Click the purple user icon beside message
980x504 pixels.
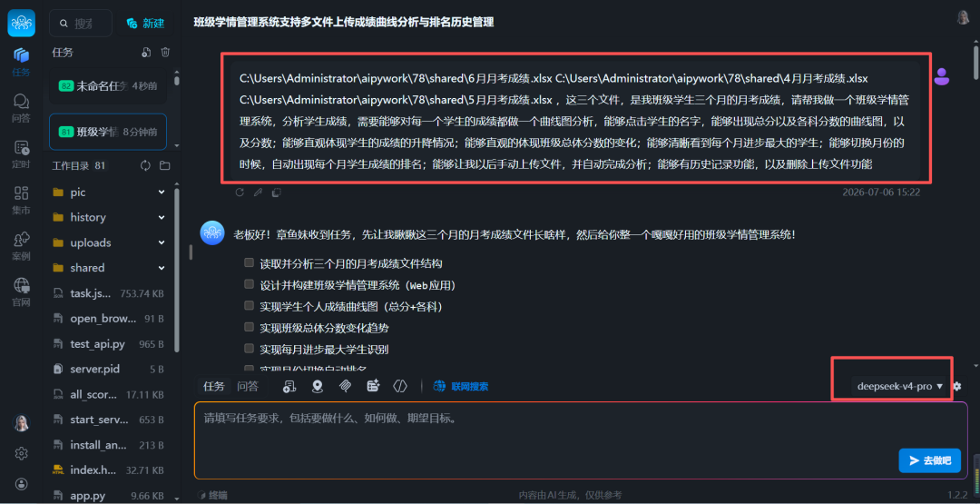[941, 76]
